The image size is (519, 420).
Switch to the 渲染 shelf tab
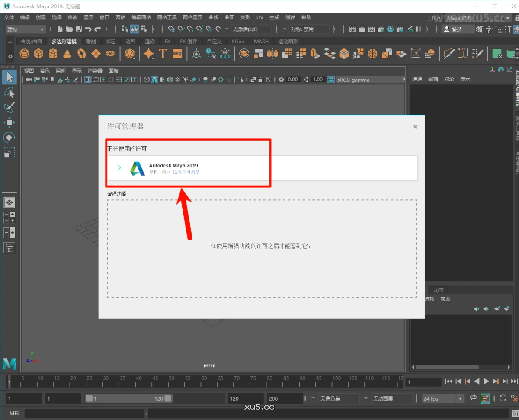point(150,42)
